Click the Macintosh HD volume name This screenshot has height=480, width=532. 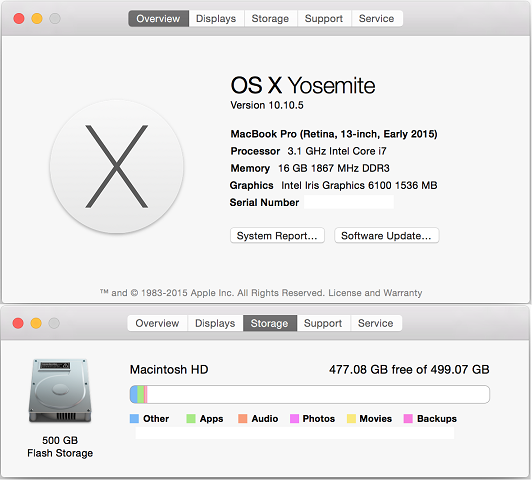(x=169, y=369)
